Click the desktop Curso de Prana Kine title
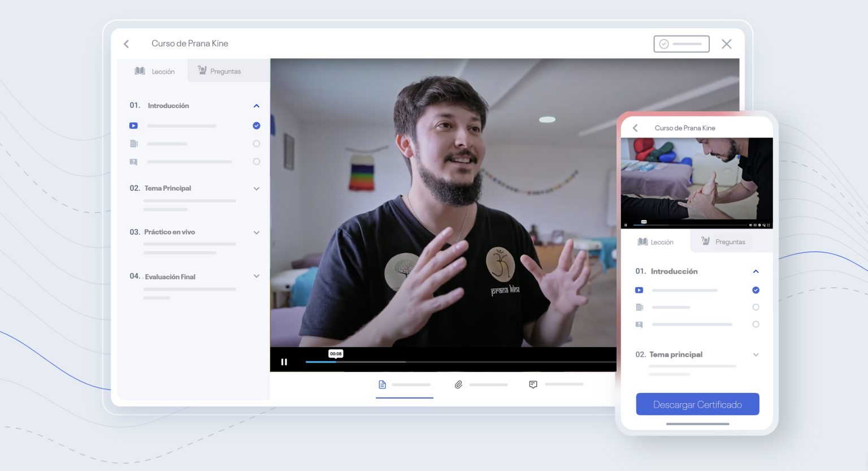 click(x=190, y=44)
